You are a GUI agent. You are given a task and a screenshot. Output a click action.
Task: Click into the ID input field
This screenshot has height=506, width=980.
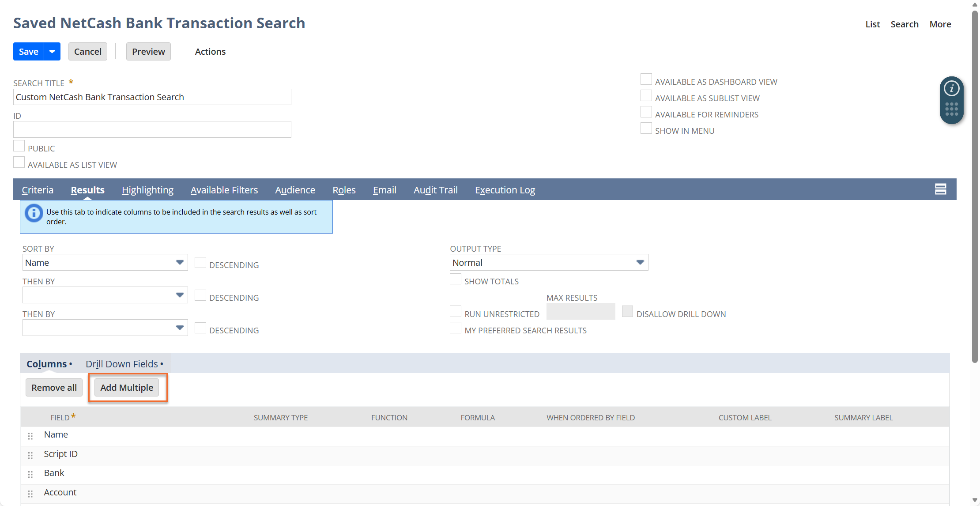152,129
